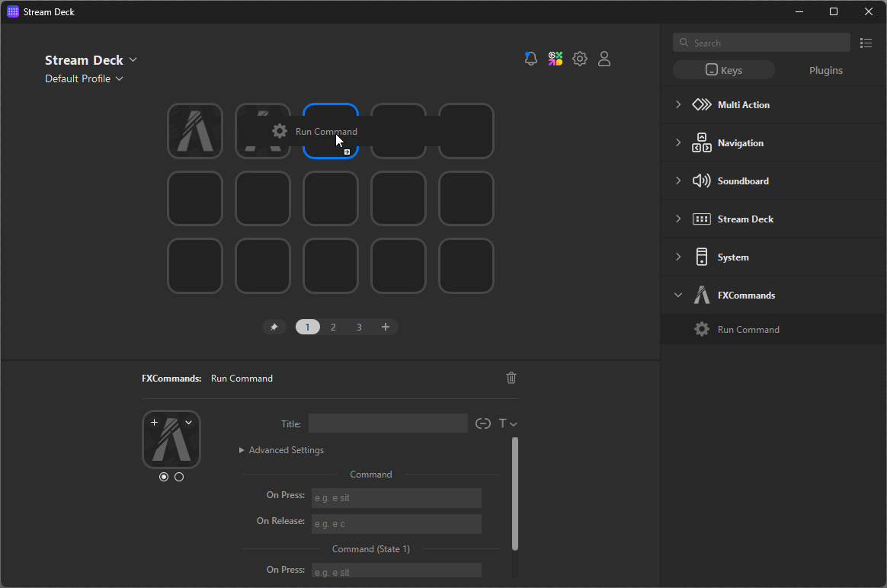Expand Advanced Settings disclosure triangle

(242, 450)
